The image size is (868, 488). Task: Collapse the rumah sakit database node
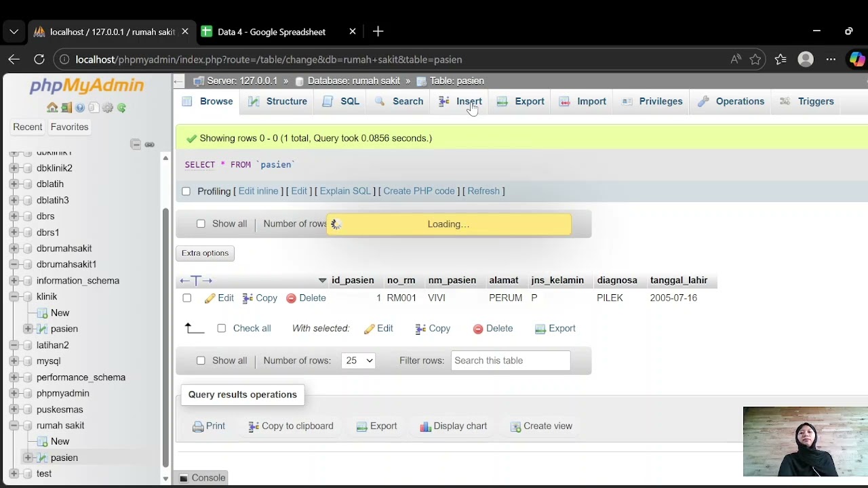click(14, 426)
